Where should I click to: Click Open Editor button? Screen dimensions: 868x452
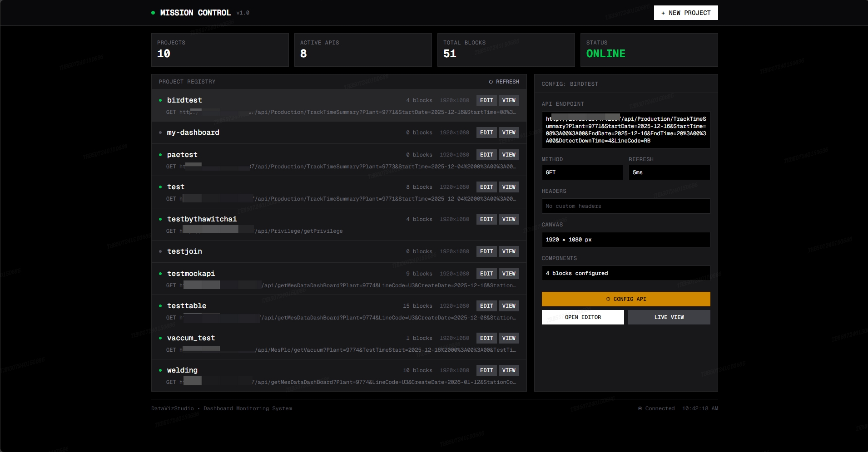click(583, 317)
